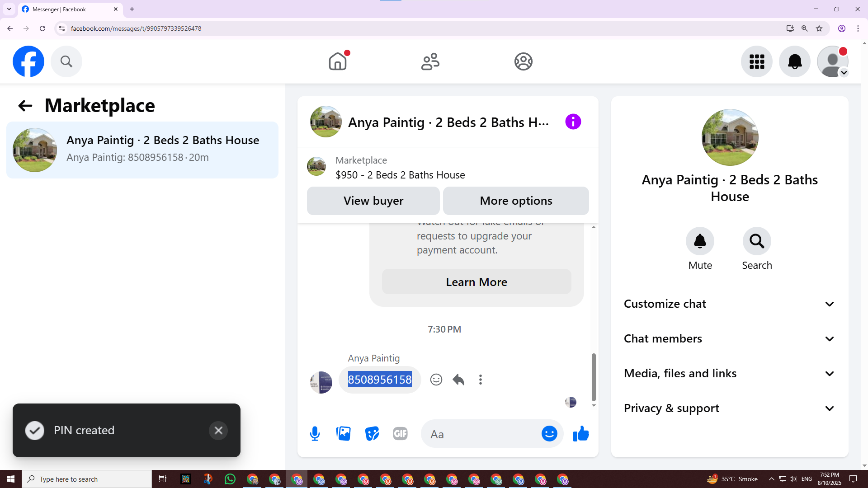React to message 8508956158 with emoji
Image resolution: width=868 pixels, height=488 pixels.
[436, 380]
